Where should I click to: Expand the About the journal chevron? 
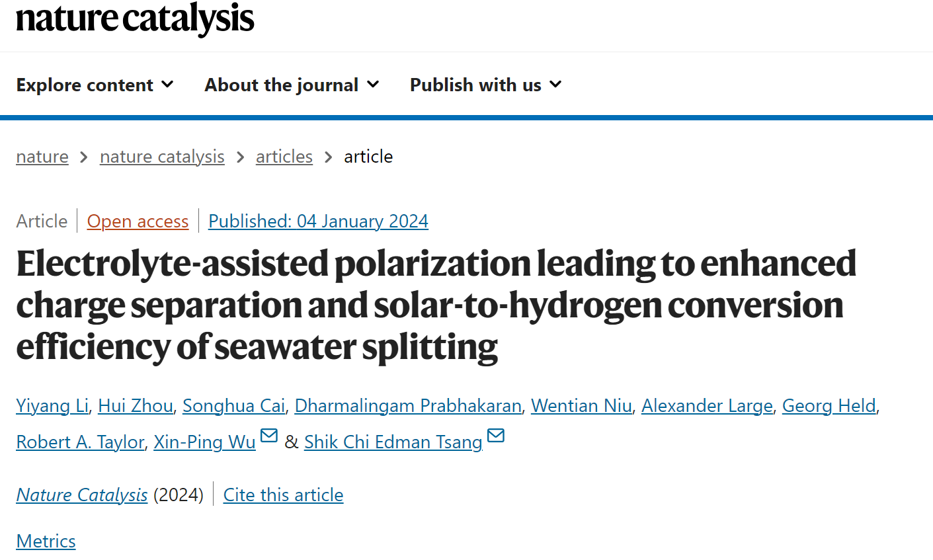373,85
